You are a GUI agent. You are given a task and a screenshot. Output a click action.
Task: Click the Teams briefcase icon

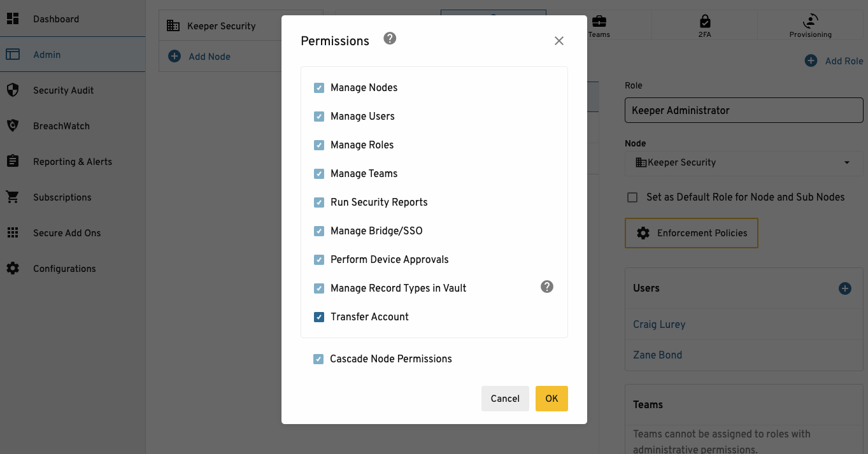coord(599,22)
